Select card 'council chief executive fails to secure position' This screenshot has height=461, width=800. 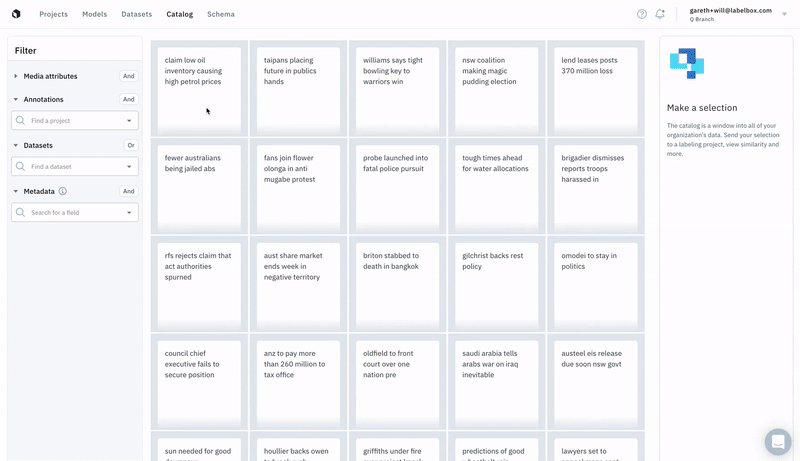[199, 382]
